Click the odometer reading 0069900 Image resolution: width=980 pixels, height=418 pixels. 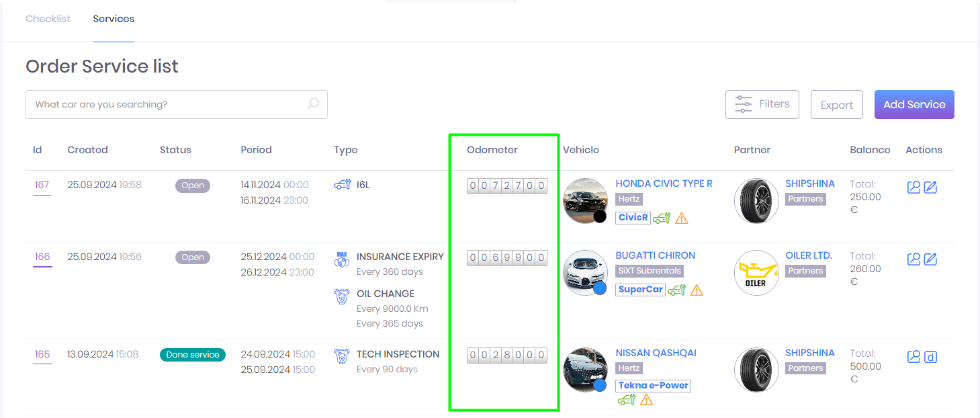[506, 258]
